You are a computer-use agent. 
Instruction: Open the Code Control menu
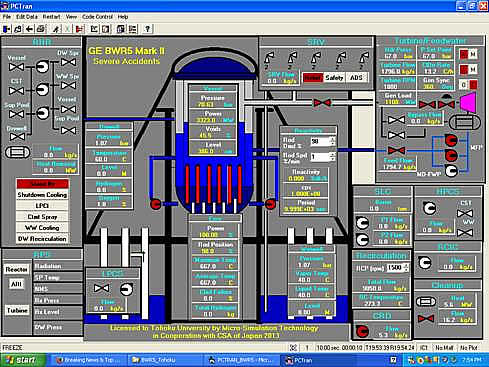pyautogui.click(x=97, y=17)
